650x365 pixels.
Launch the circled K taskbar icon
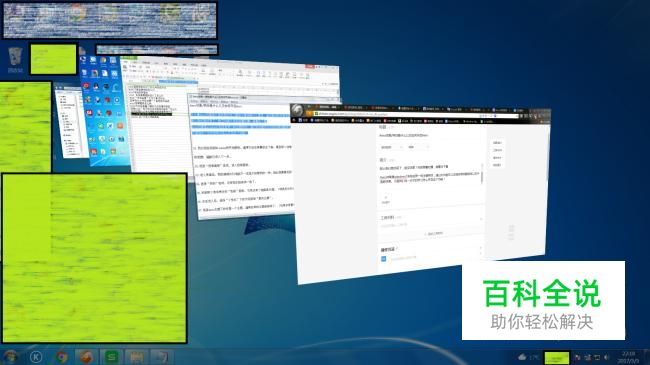click(36, 357)
